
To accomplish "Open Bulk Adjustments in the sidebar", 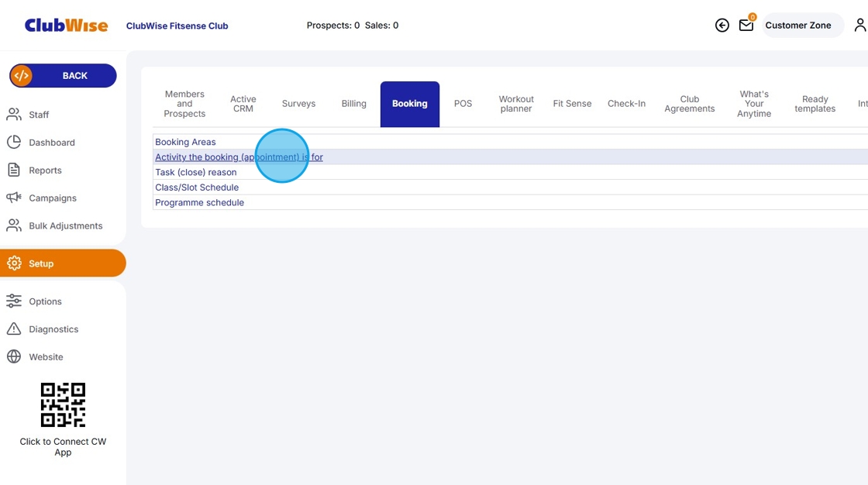I will [x=65, y=225].
